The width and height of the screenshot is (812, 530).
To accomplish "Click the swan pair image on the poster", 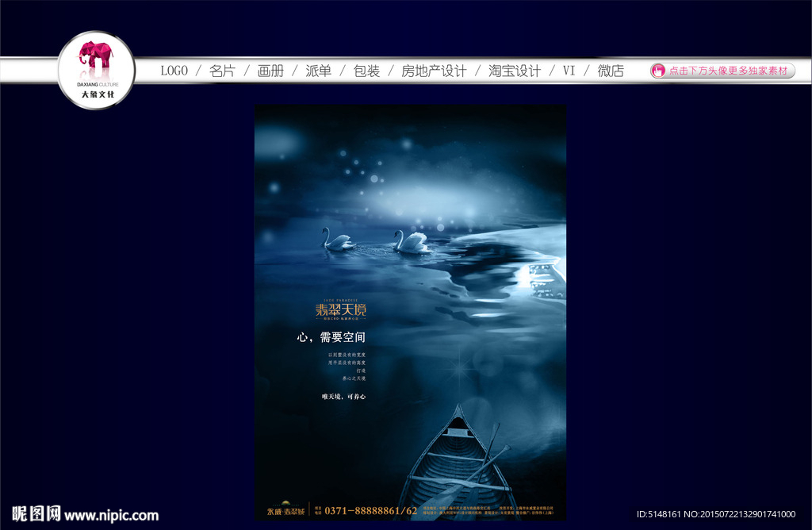I will point(373,244).
